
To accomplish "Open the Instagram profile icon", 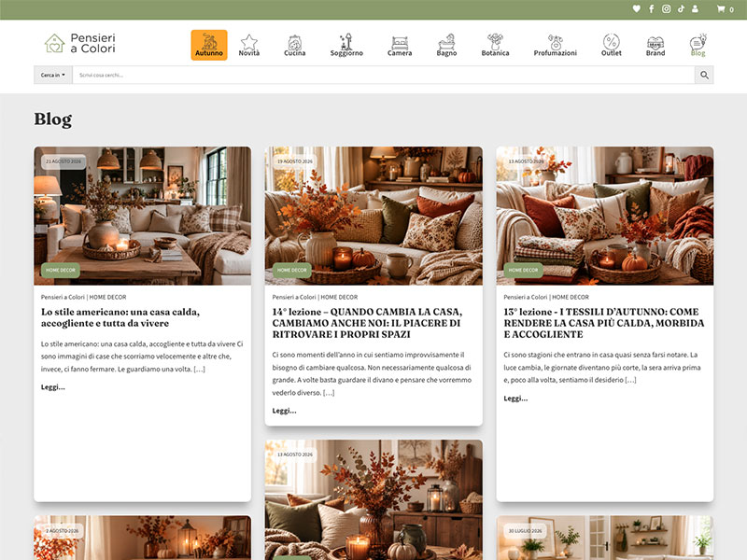I will tap(666, 8).
